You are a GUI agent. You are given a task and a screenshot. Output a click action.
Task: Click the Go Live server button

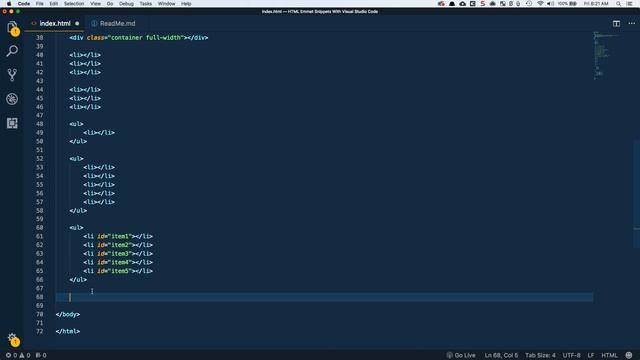coord(461,356)
